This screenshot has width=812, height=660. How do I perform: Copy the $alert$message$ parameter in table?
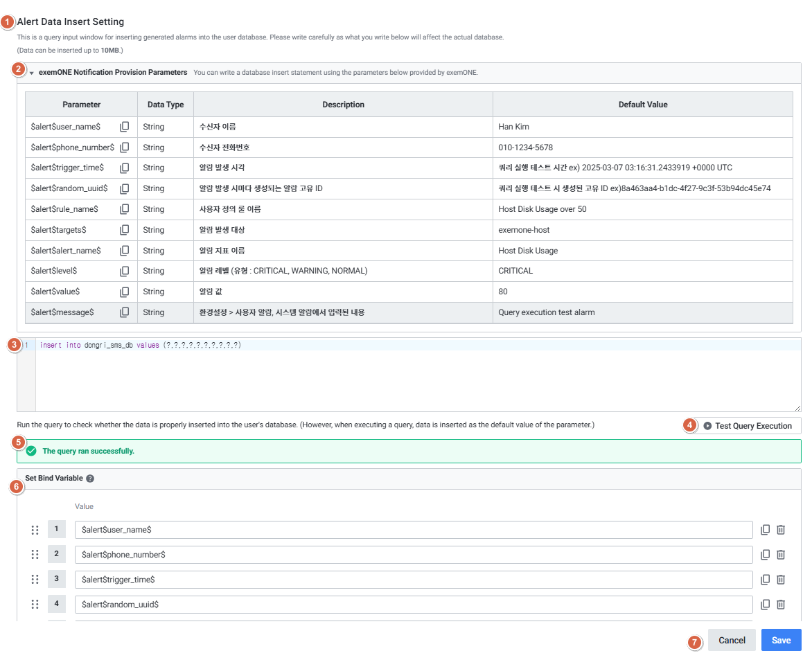(x=124, y=312)
